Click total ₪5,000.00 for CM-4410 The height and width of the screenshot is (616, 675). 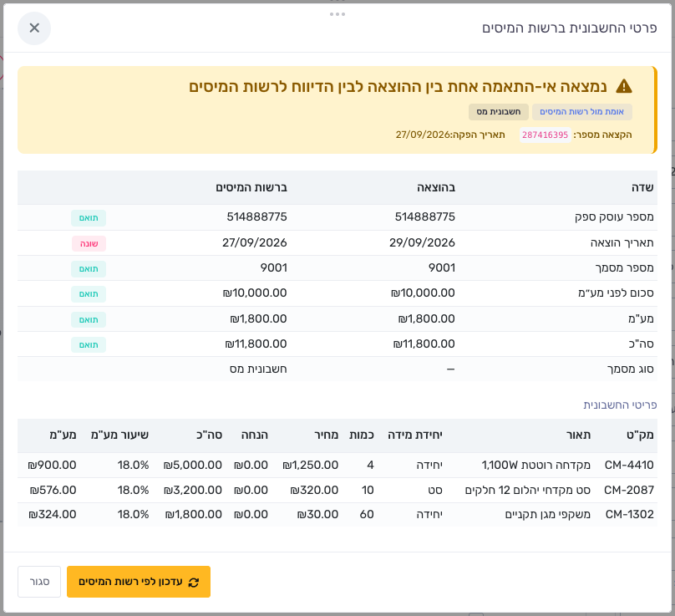click(193, 466)
